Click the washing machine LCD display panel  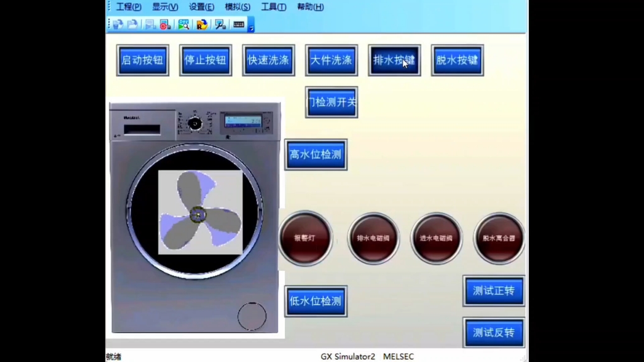pyautogui.click(x=243, y=121)
